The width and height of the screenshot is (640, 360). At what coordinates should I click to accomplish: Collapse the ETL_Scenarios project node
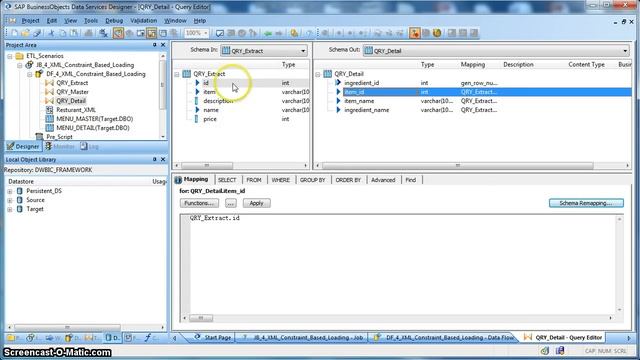[10, 56]
